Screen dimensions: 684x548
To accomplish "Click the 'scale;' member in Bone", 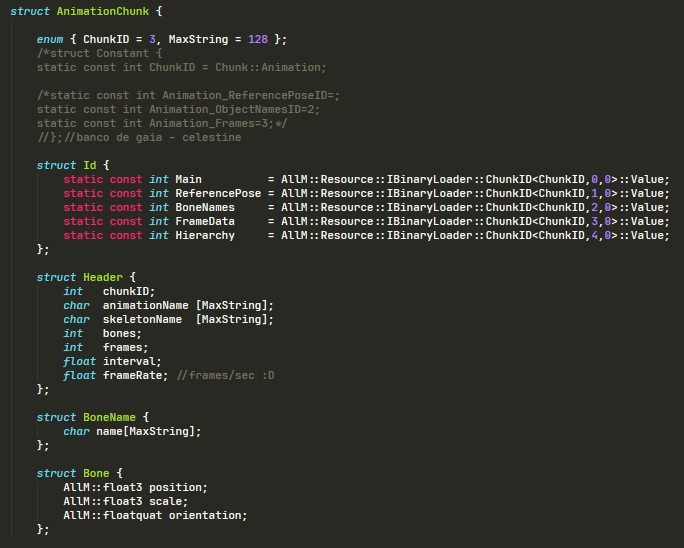I will click(x=168, y=500).
